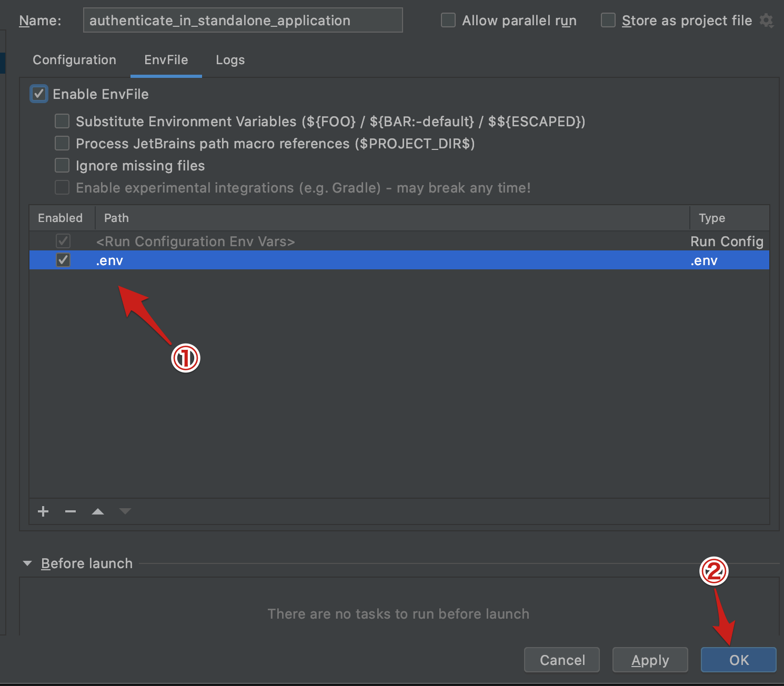Move the selected entry down
The width and height of the screenshot is (784, 686).
pos(125,511)
